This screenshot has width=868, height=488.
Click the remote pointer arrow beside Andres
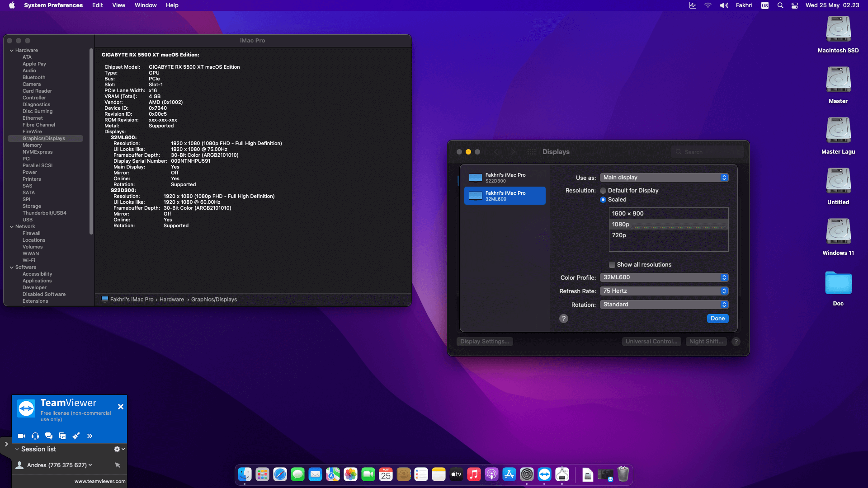coord(118,465)
